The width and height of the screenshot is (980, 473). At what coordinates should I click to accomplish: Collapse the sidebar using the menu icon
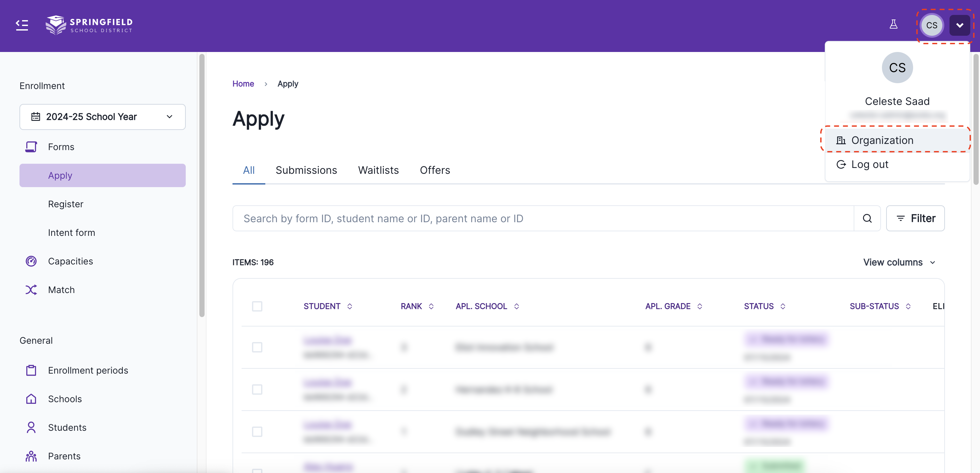pyautogui.click(x=22, y=25)
